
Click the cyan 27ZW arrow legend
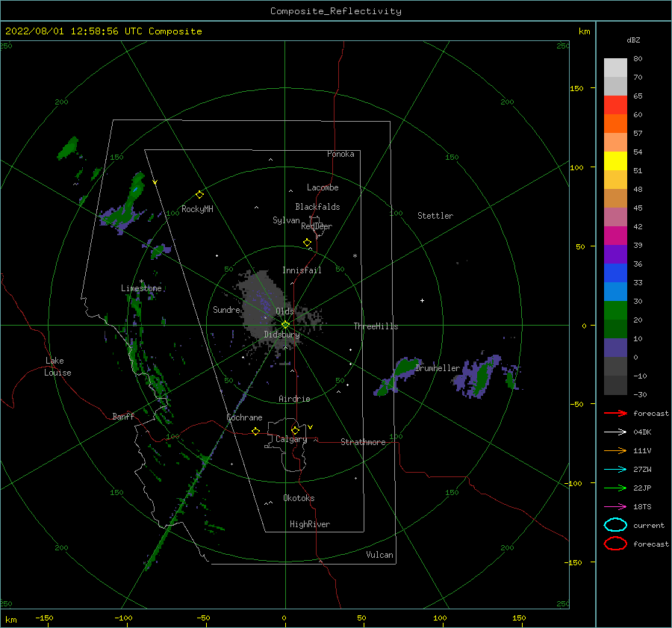[615, 470]
